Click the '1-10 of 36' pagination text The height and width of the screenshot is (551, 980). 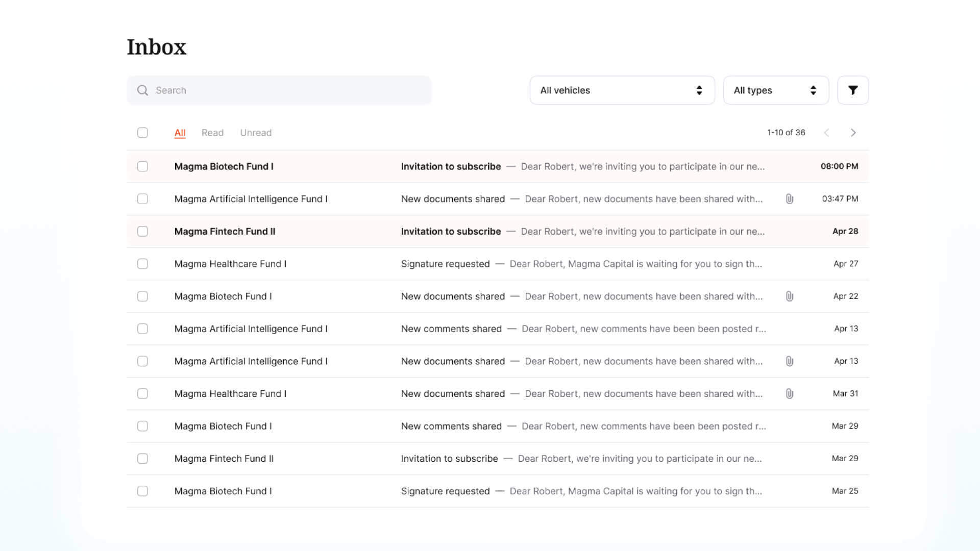pyautogui.click(x=786, y=133)
